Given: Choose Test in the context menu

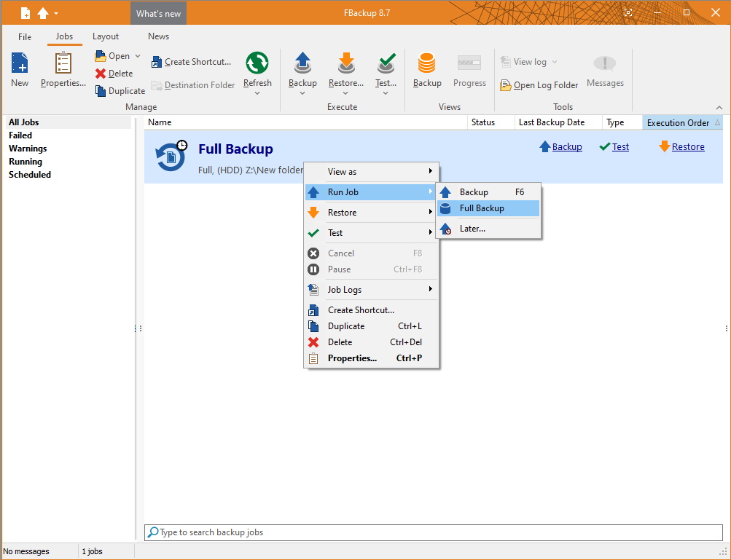Looking at the screenshot, I should tap(372, 233).
